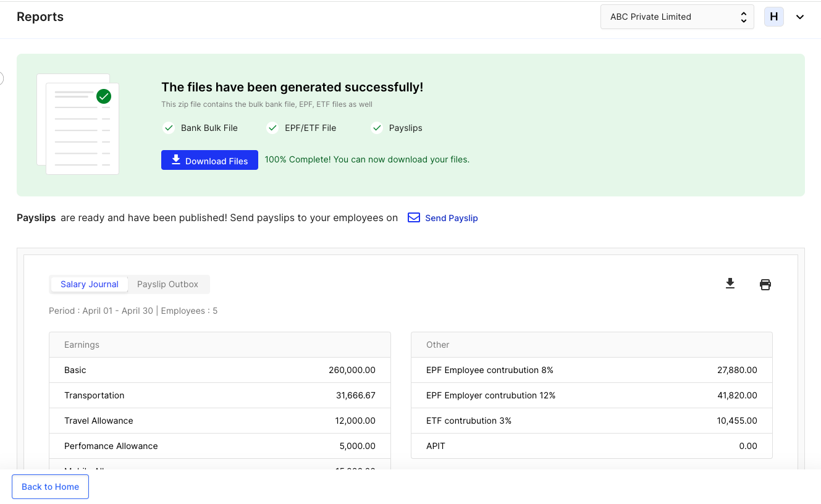The image size is (821, 504).
Task: Click the Travel Allowance row label
Action: [x=99, y=421]
